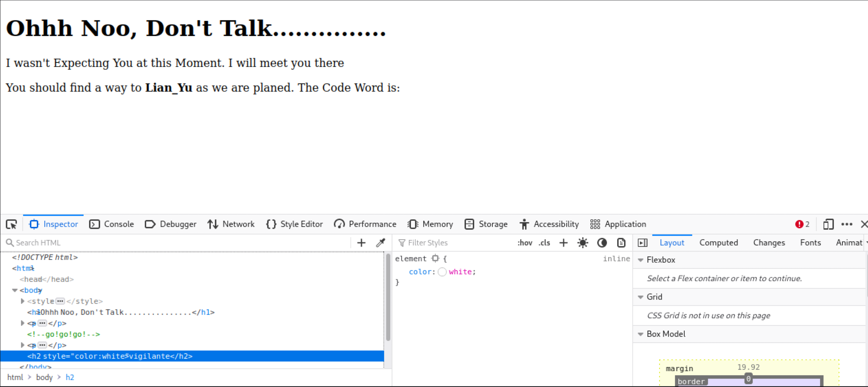Toggle the :hov pseudo-class panel
Image resolution: width=868 pixels, height=387 pixels.
[525, 243]
